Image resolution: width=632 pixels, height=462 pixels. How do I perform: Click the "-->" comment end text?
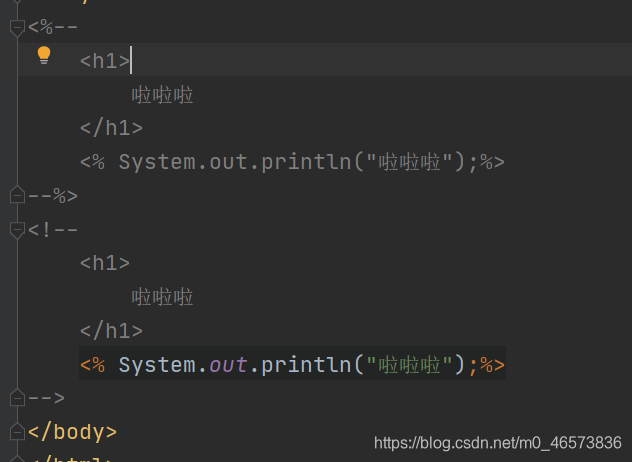pyautogui.click(x=46, y=398)
